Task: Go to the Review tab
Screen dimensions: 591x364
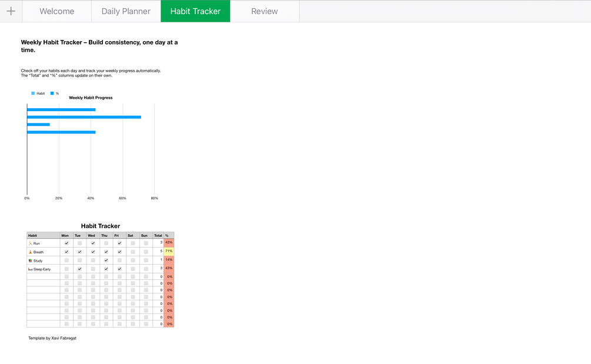Action: (265, 11)
